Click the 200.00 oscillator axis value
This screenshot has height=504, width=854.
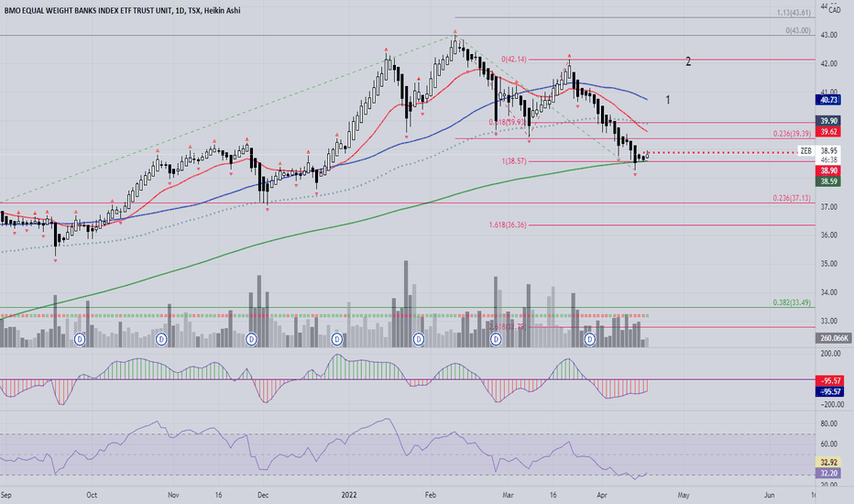coord(830,354)
